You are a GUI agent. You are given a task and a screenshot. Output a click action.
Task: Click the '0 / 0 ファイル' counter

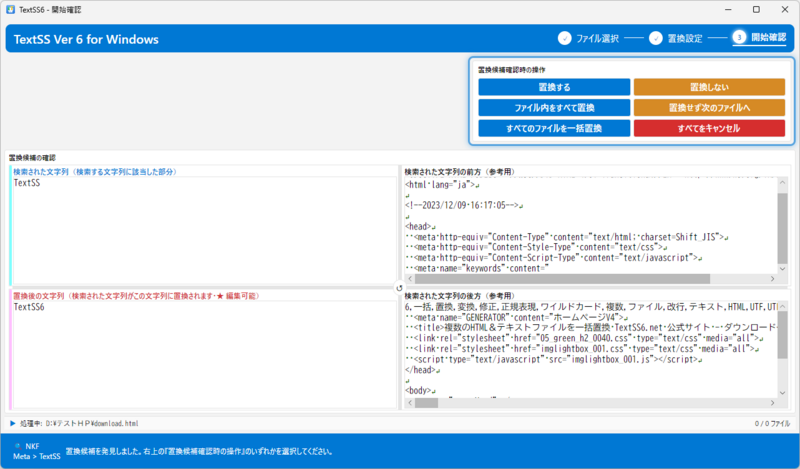tap(772, 424)
